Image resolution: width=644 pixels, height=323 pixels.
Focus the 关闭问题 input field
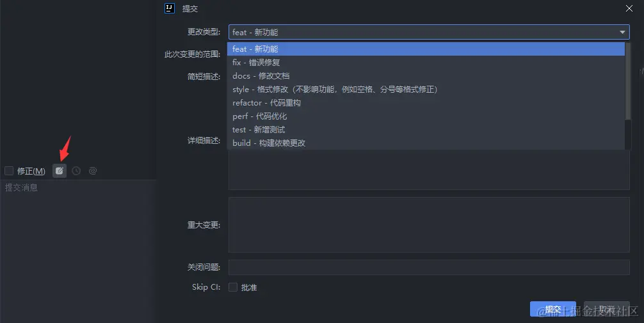pyautogui.click(x=429, y=267)
